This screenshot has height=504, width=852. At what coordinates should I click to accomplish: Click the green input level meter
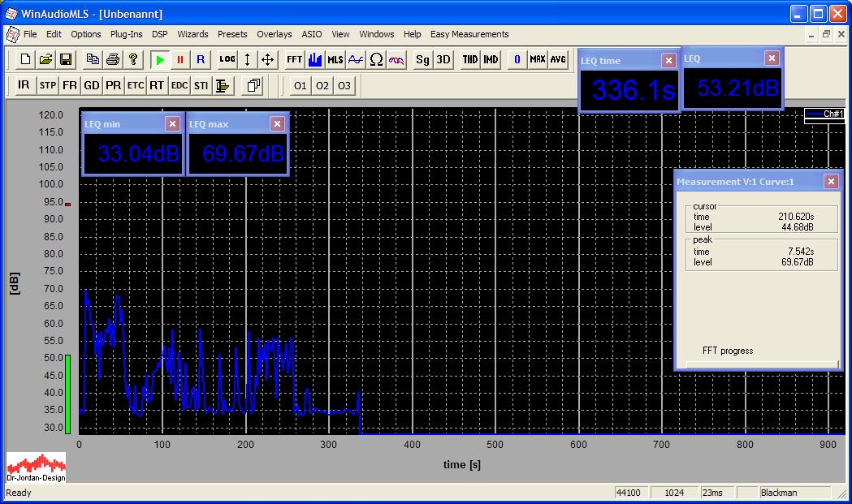(x=68, y=394)
